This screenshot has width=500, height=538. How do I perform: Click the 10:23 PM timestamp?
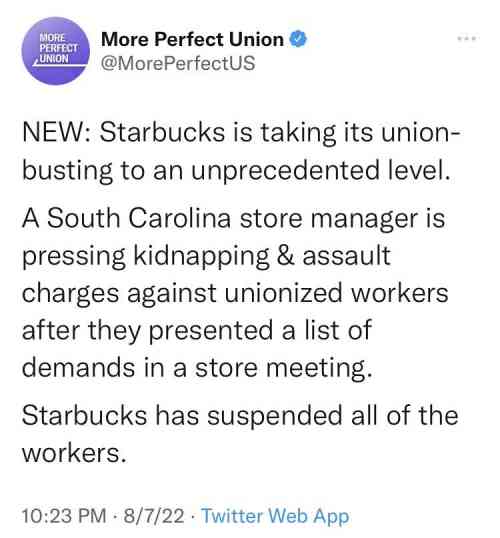(64, 515)
